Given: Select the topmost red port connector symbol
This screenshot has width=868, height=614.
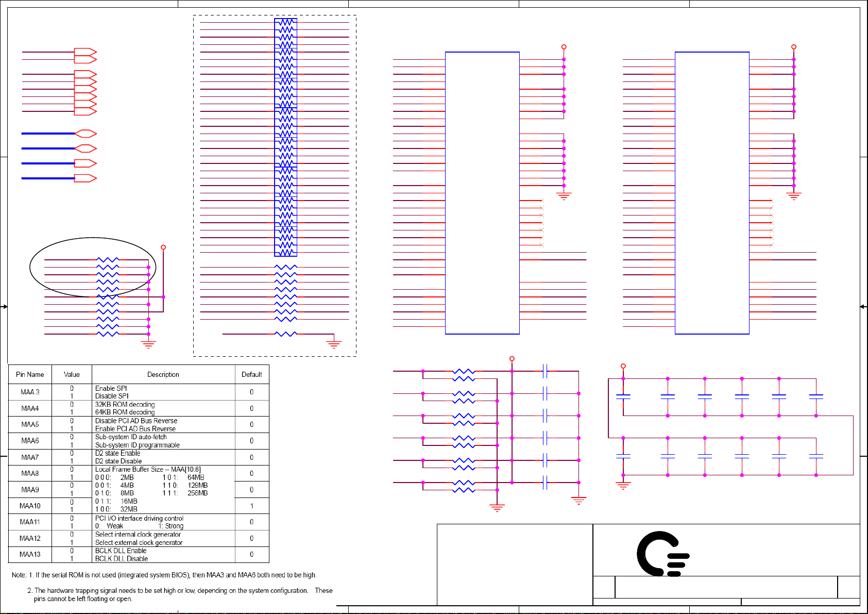Looking at the screenshot, I should [86, 52].
